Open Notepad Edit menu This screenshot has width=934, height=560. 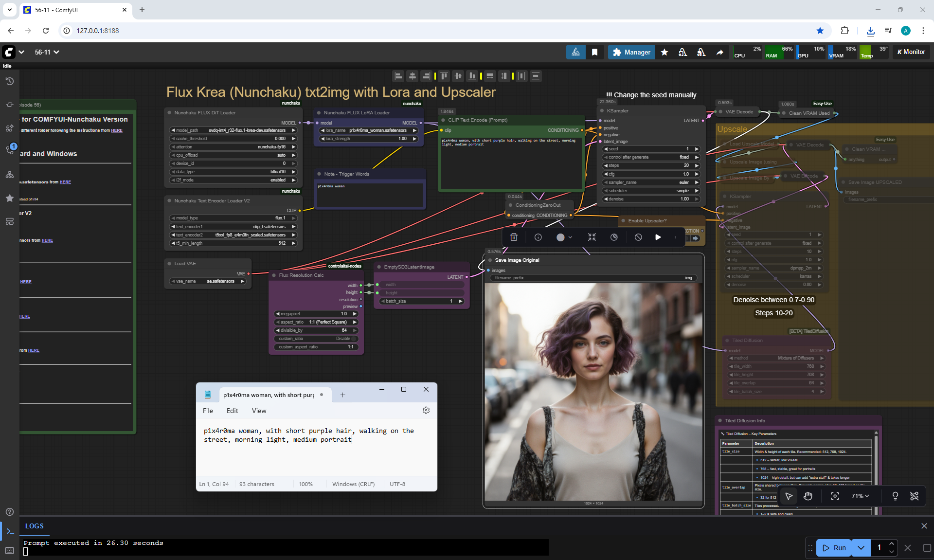pyautogui.click(x=232, y=411)
